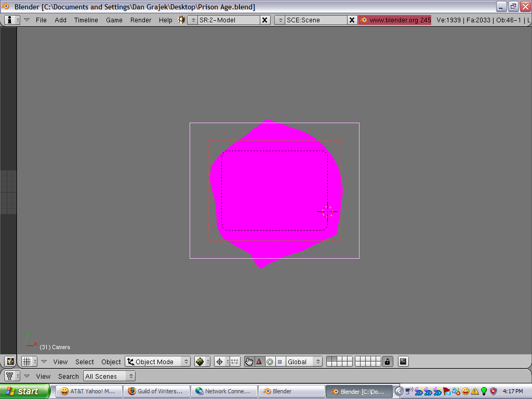Click the Blender logo in the title bar

point(5,6)
